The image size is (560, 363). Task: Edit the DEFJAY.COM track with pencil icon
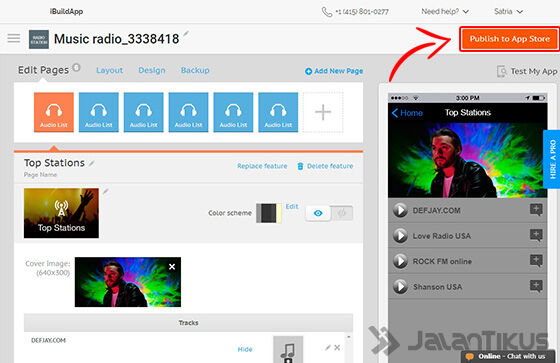point(328,347)
